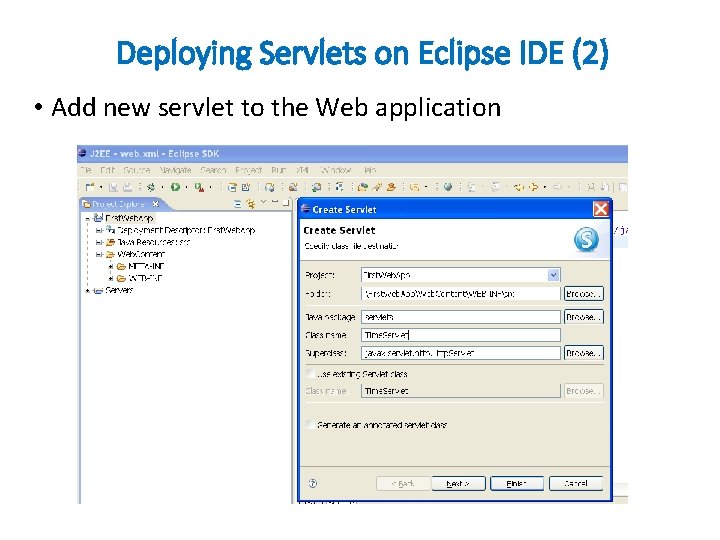The width and height of the screenshot is (720, 540).
Task: Open the Navigate menu
Action: click(175, 170)
